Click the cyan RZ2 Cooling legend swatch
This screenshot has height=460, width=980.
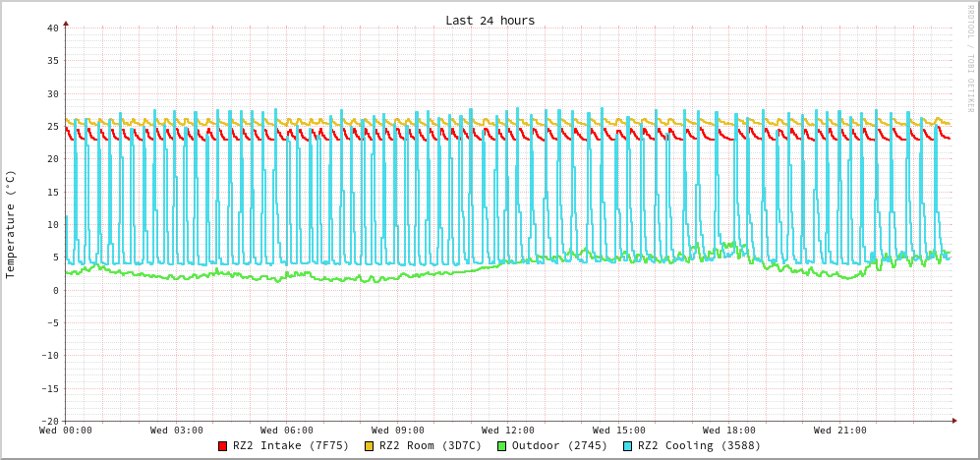628,446
